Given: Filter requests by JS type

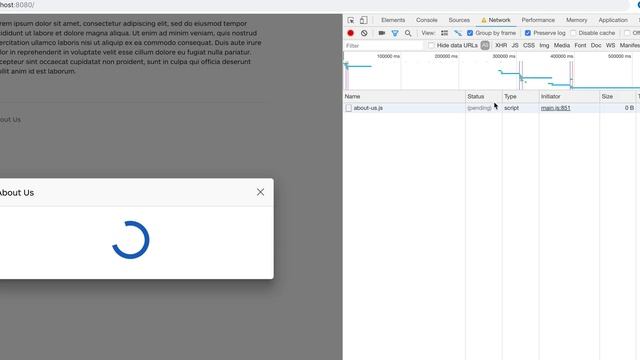Looking at the screenshot, I should pos(515,45).
